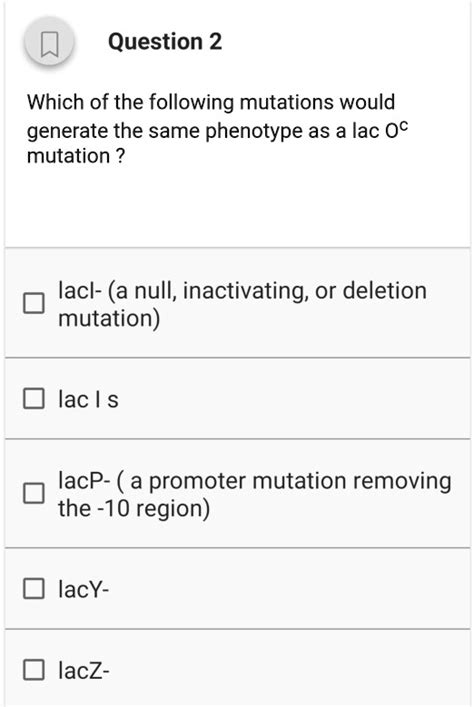Click empty space in the lacY- answer row
The width and height of the screenshot is (474, 707).
pyautogui.click(x=289, y=588)
